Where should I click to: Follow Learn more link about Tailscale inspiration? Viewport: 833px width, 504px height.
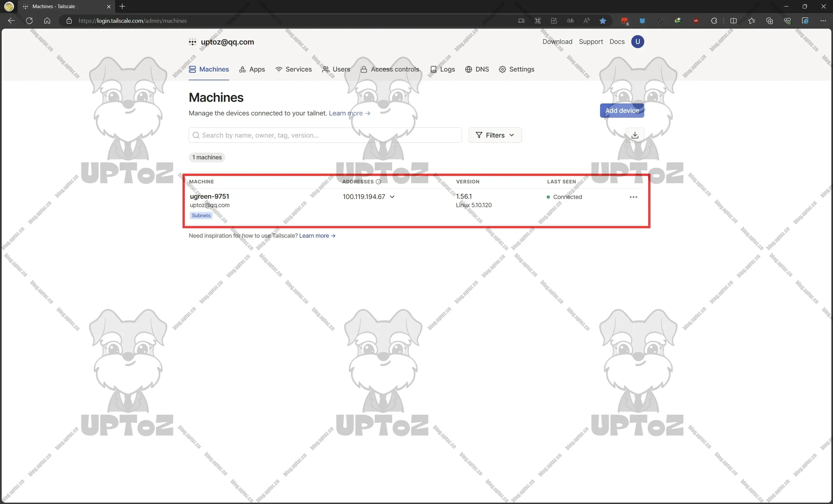point(317,235)
